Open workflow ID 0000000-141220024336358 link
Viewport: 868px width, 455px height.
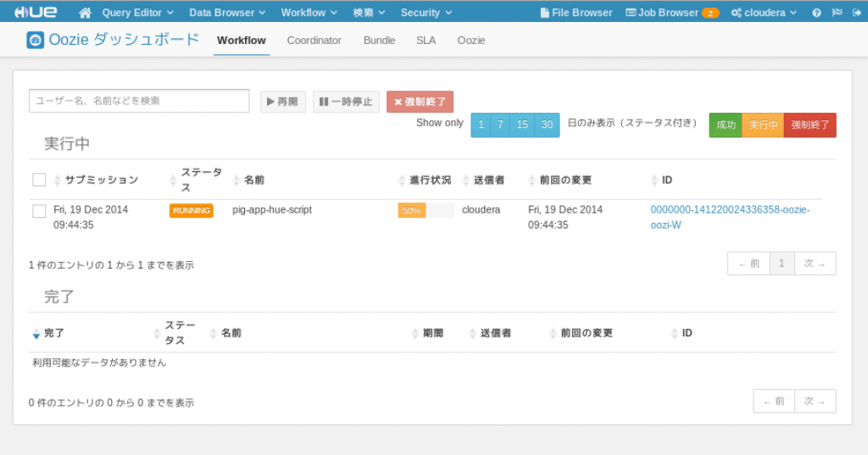[730, 217]
